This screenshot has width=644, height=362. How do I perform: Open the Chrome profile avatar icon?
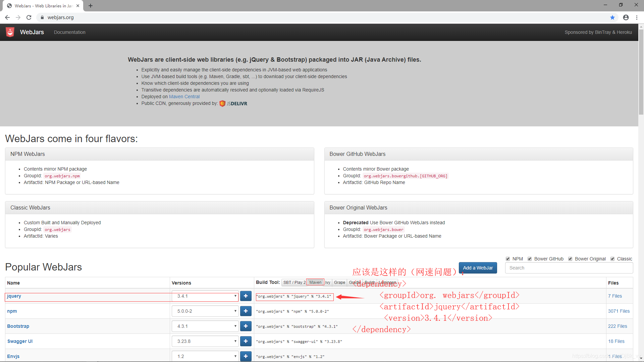[x=626, y=17]
